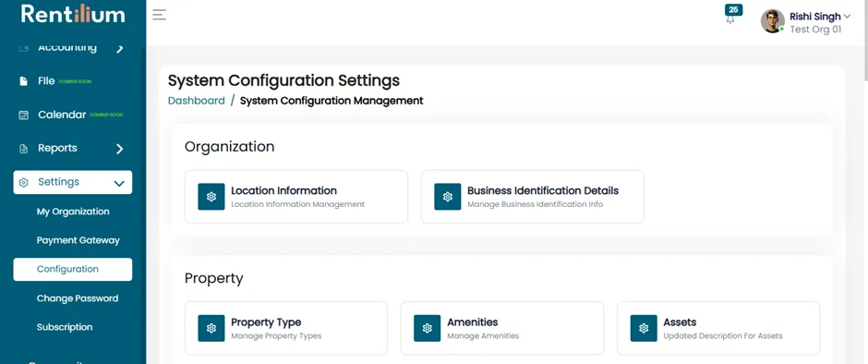Click Manage Amenities subtitle

[x=483, y=335]
